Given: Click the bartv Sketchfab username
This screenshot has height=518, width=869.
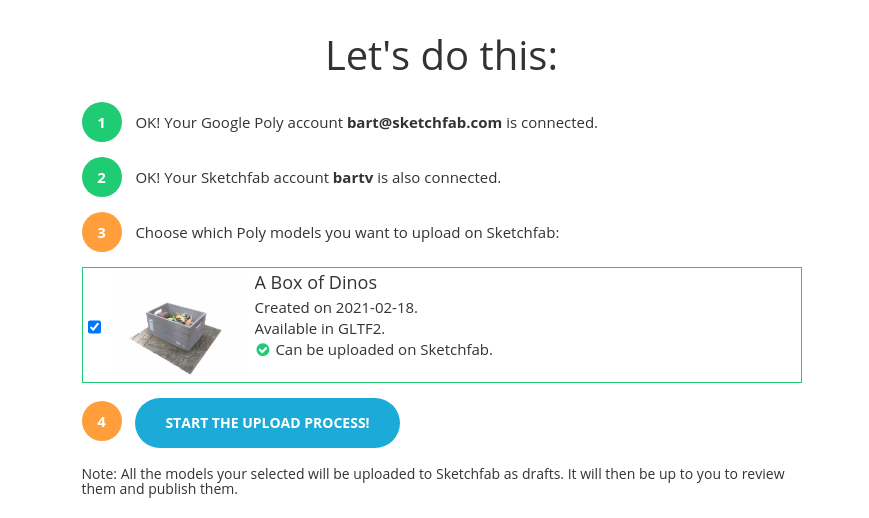Looking at the screenshot, I should 352,178.
